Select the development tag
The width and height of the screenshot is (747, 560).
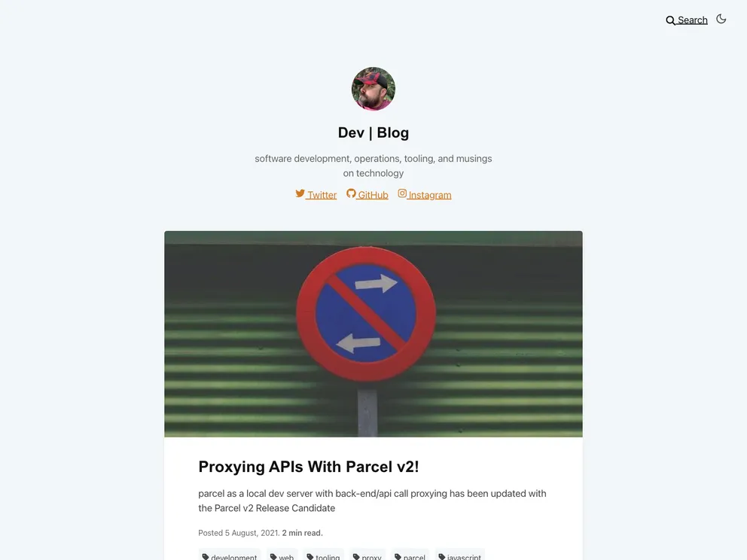click(x=230, y=555)
